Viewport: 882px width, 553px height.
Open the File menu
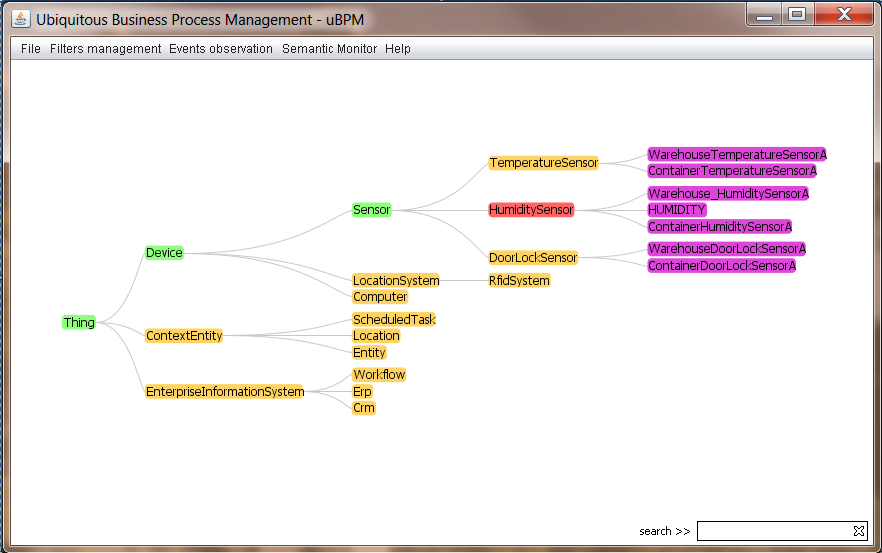[x=31, y=49]
